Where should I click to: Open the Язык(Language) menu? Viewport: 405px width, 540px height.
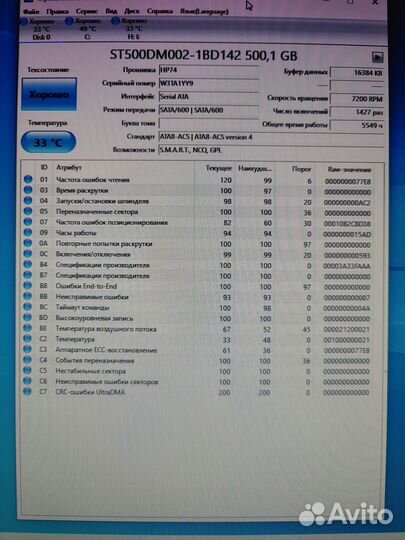(x=204, y=12)
